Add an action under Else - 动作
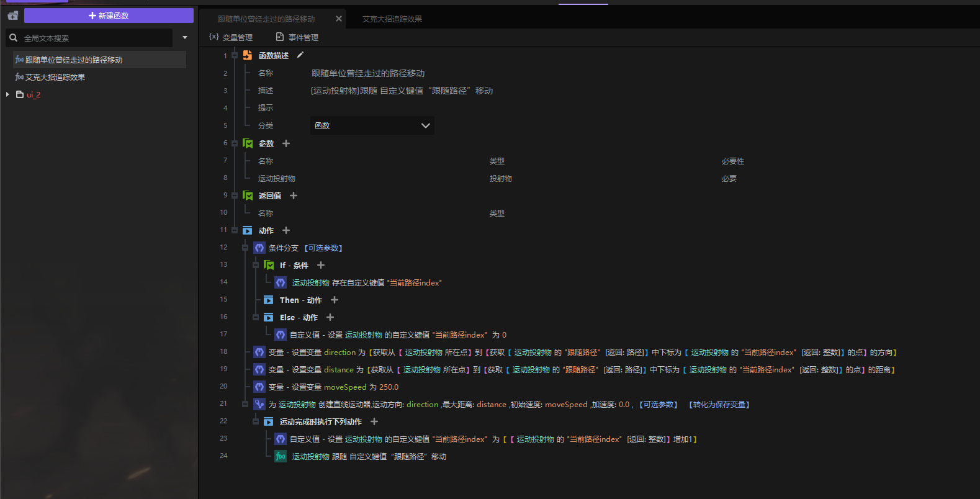The height and width of the screenshot is (499, 980). (x=330, y=317)
